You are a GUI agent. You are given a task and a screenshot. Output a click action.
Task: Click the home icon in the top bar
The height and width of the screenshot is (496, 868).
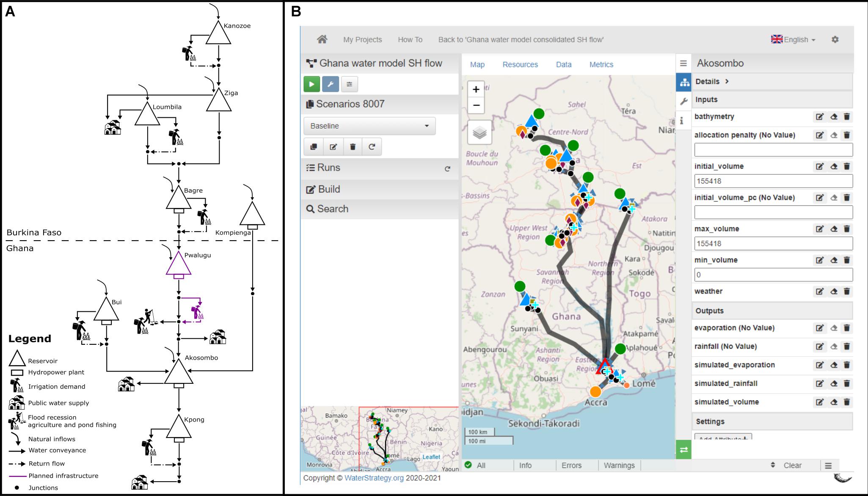click(x=322, y=39)
